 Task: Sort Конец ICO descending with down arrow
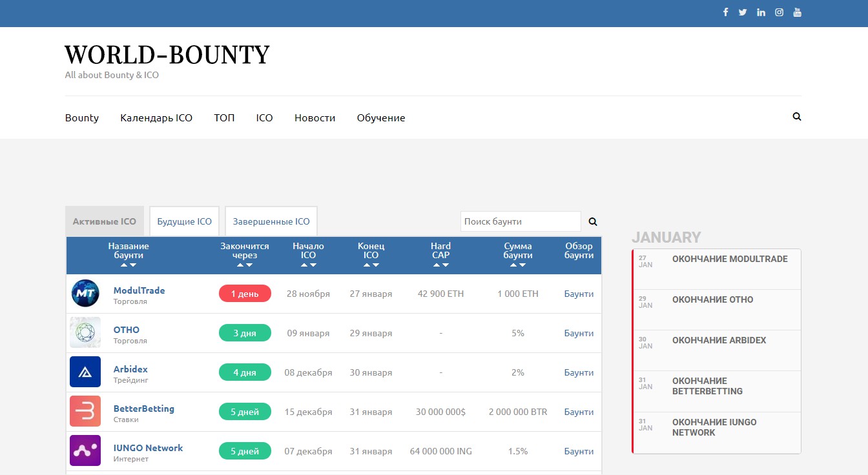pyautogui.click(x=376, y=265)
